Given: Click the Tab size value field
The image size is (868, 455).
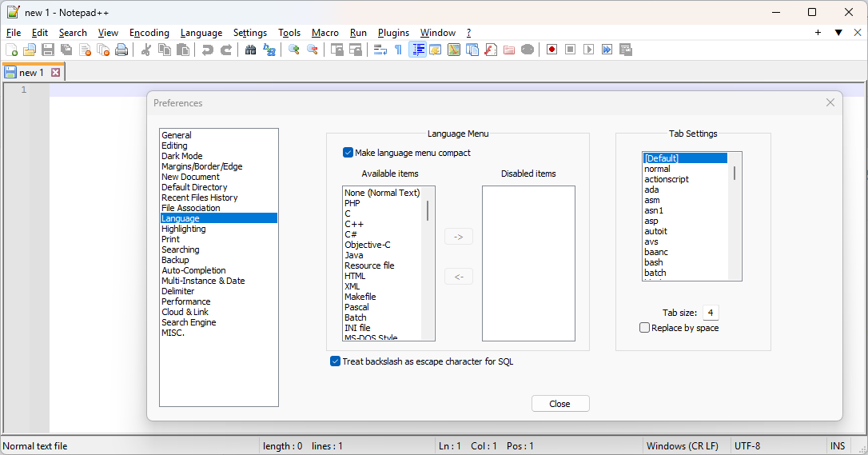Looking at the screenshot, I should pyautogui.click(x=711, y=313).
